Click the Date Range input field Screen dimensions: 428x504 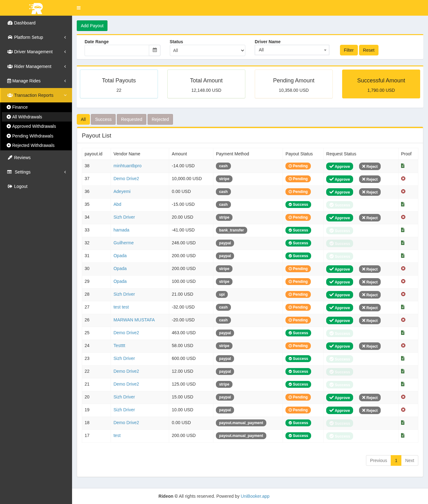click(117, 50)
